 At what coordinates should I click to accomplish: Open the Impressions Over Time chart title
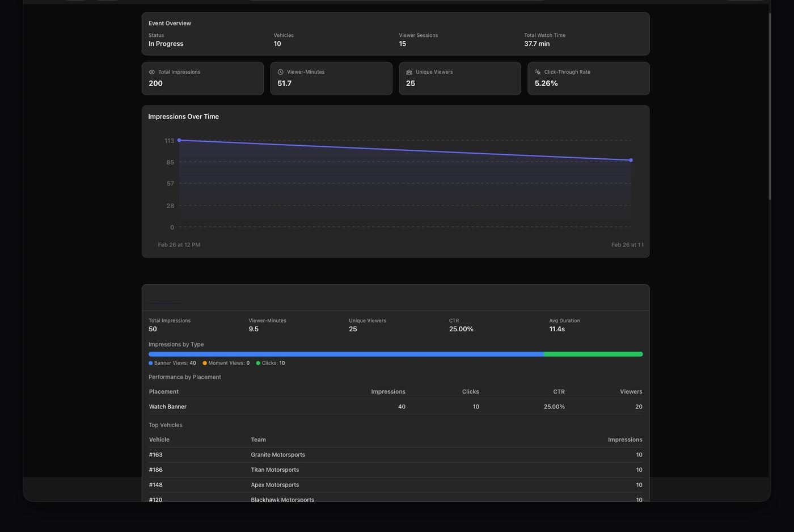183,116
